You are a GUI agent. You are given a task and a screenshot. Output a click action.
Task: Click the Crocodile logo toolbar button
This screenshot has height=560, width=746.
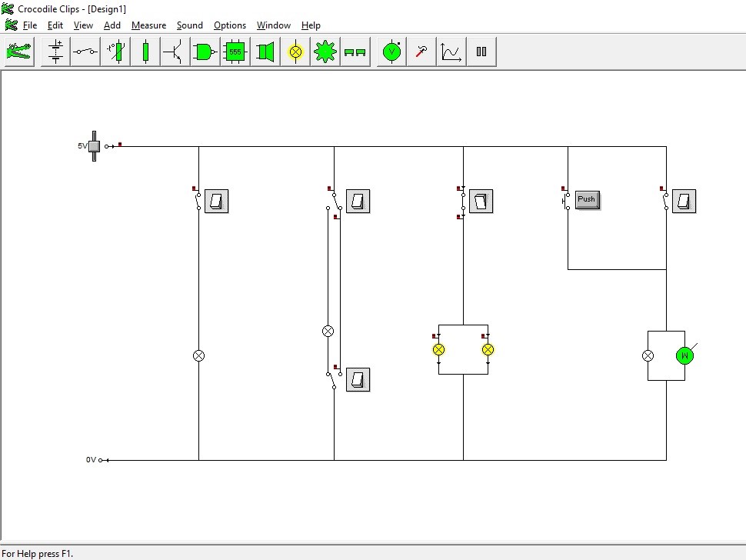pos(19,52)
